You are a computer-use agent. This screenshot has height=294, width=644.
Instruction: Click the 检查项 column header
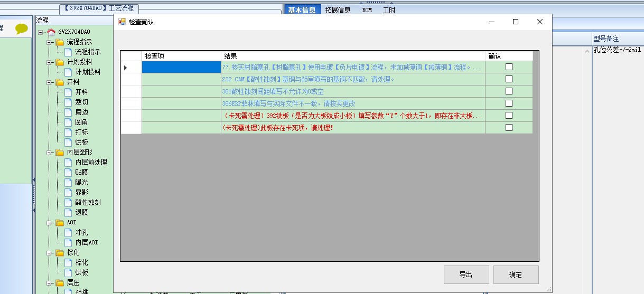point(181,56)
